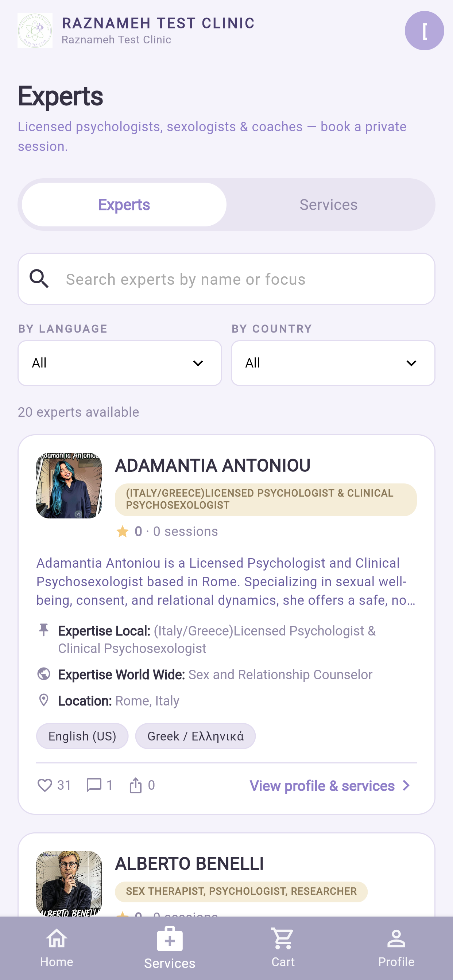Switch to the Services tab
This screenshot has width=453, height=980.
pos(329,205)
